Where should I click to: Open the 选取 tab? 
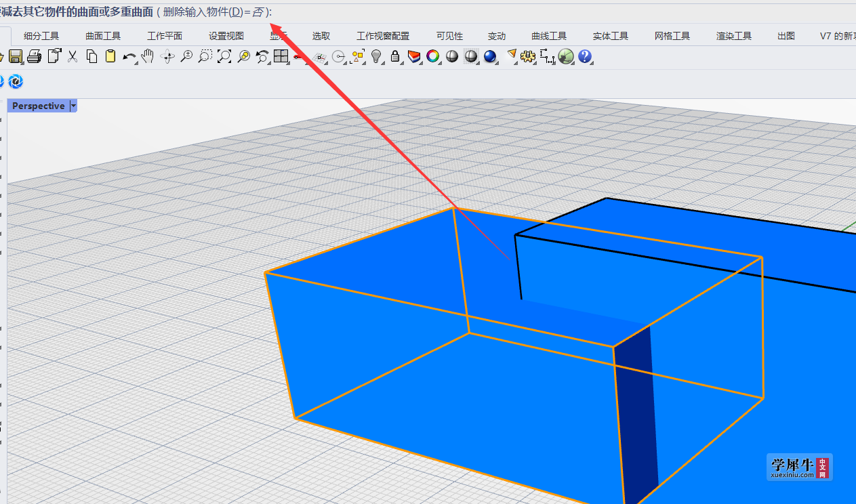tap(321, 36)
